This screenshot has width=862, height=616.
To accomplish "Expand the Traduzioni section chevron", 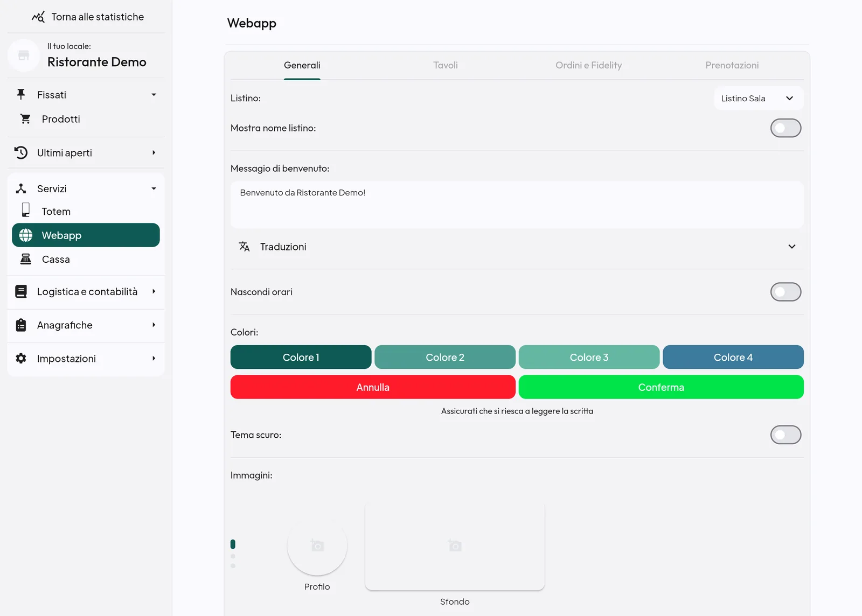I will coord(792,247).
